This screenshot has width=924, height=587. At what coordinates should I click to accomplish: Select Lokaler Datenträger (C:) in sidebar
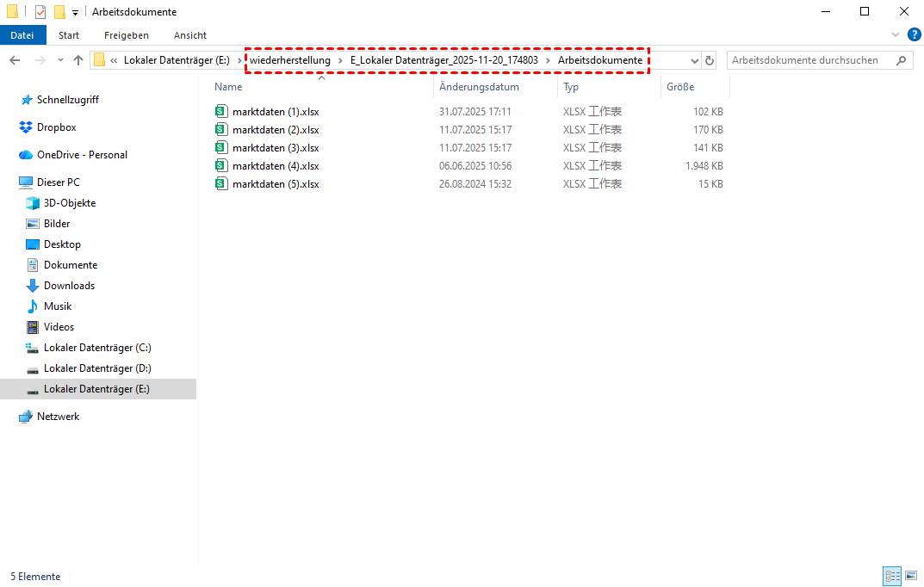(97, 348)
